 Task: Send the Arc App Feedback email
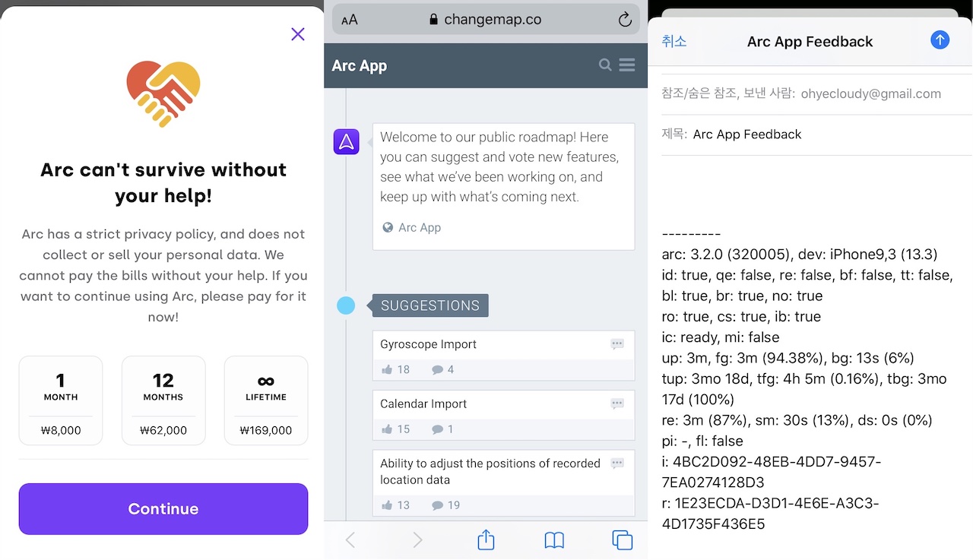(940, 40)
